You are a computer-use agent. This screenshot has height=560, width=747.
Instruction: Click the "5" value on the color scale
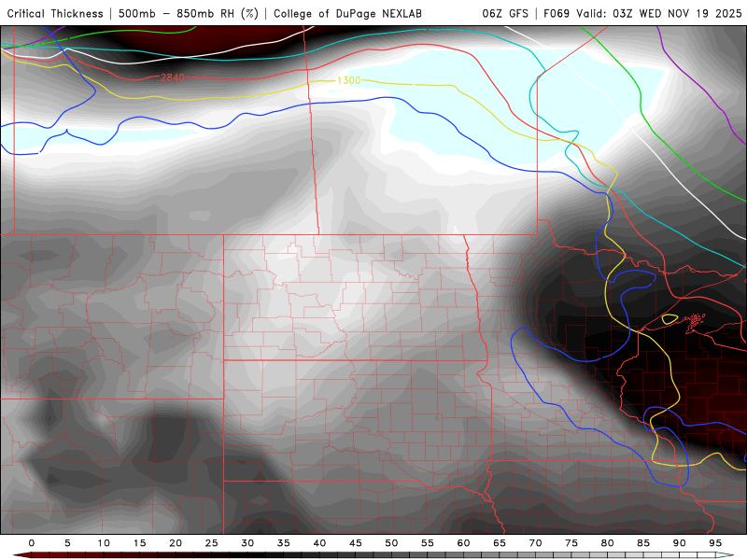pos(67,543)
